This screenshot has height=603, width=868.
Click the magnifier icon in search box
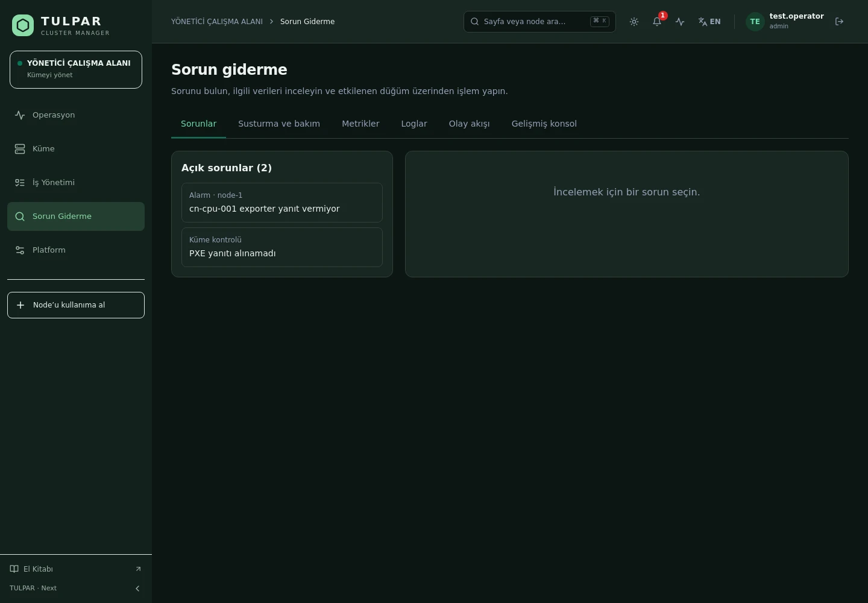pos(475,22)
